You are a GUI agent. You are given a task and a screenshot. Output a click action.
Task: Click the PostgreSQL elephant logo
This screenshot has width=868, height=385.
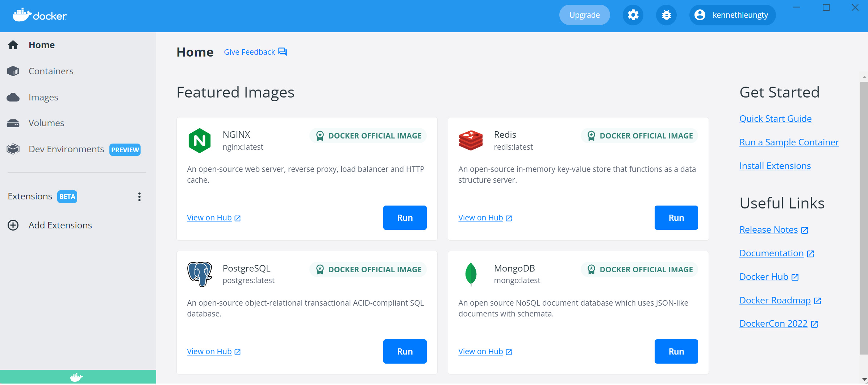pos(200,274)
